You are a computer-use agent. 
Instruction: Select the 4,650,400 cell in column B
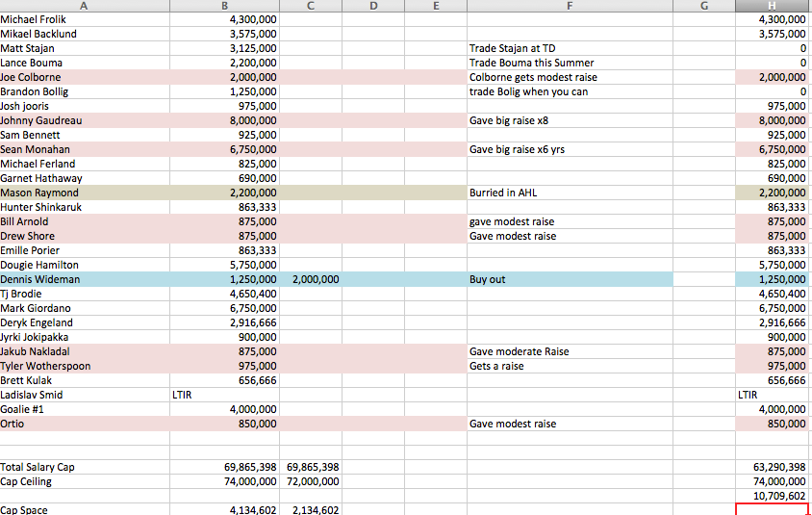tap(224, 294)
